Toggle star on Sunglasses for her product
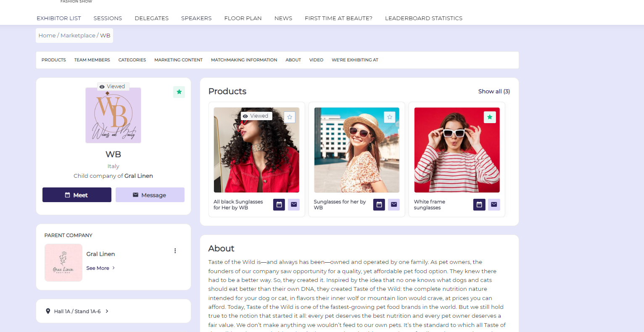The image size is (644, 332). [x=390, y=117]
